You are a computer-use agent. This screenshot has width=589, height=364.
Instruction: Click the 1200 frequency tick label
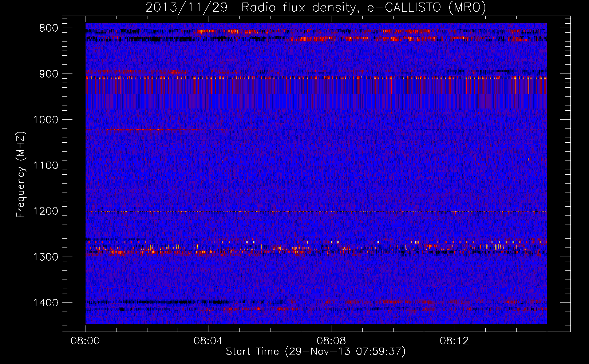(46, 211)
